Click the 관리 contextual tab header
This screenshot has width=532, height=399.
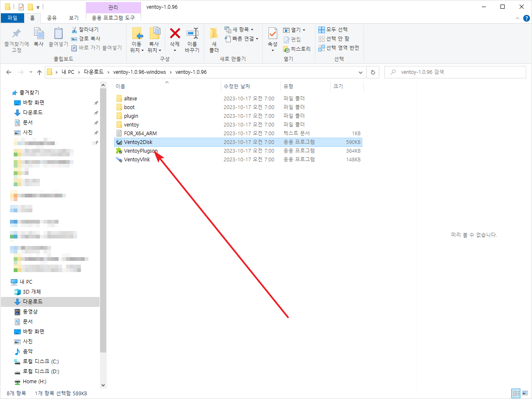click(x=113, y=7)
